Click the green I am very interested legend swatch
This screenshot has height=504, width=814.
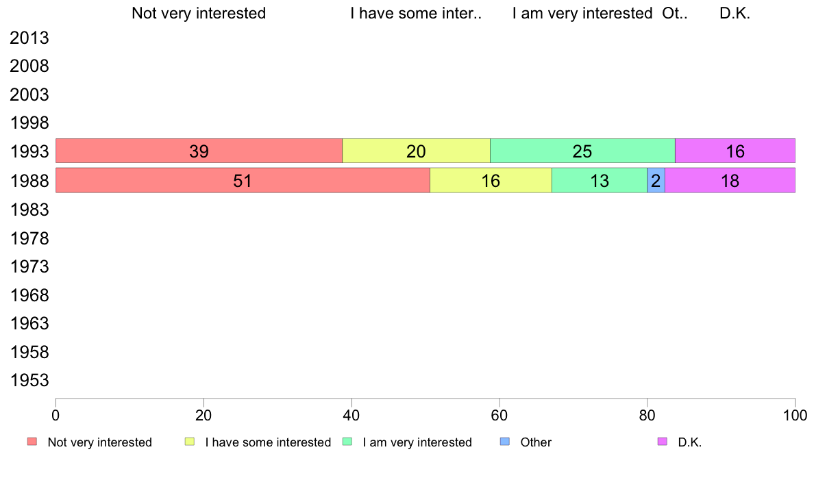[347, 442]
